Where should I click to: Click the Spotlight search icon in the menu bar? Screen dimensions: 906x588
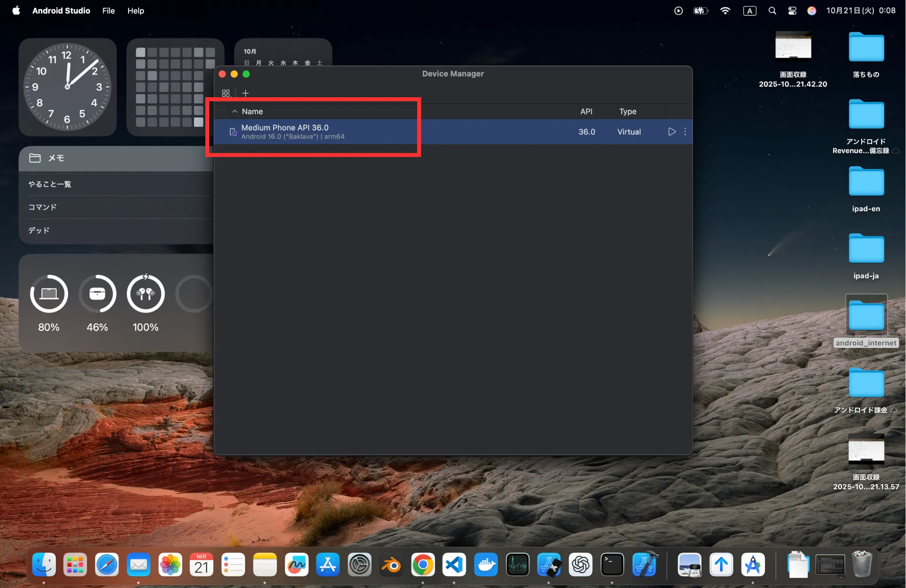pyautogui.click(x=772, y=11)
